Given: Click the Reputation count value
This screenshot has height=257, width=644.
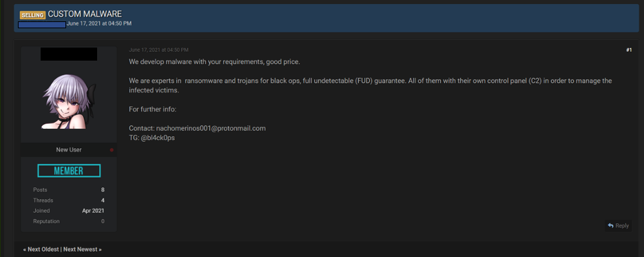Looking at the screenshot, I should (x=103, y=221).
